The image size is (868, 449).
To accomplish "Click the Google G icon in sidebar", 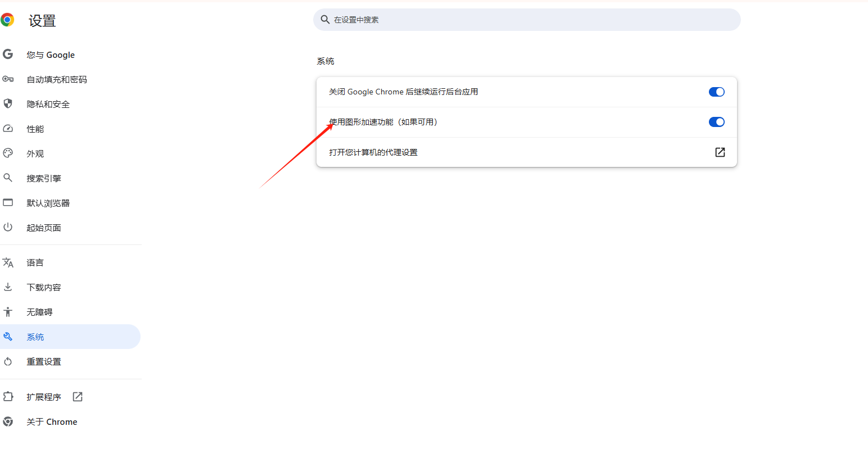I will (8, 54).
